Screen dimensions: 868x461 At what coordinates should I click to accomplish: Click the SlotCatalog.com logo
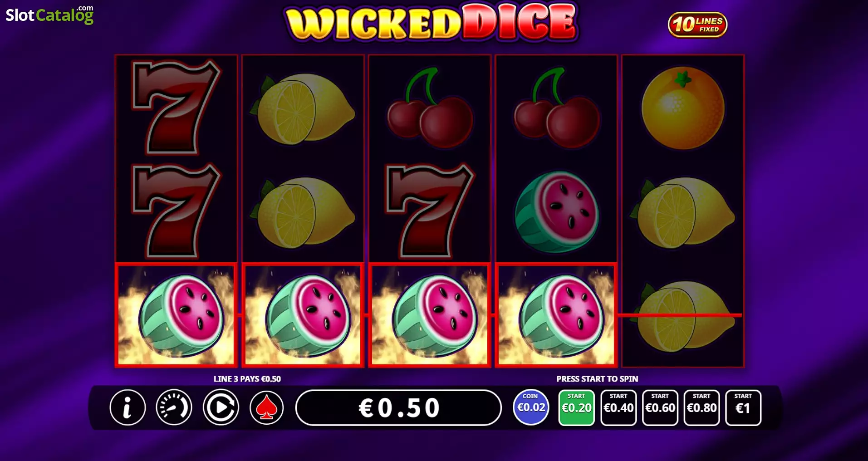click(x=49, y=15)
